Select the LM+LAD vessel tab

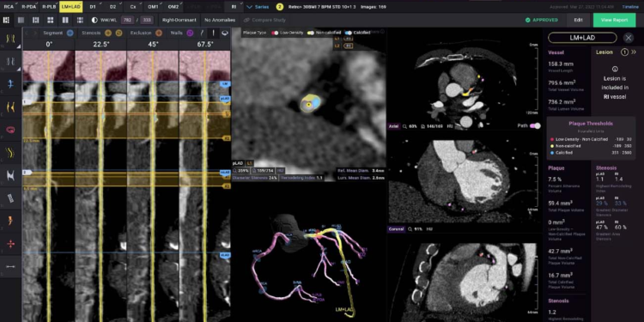[x=70, y=7]
